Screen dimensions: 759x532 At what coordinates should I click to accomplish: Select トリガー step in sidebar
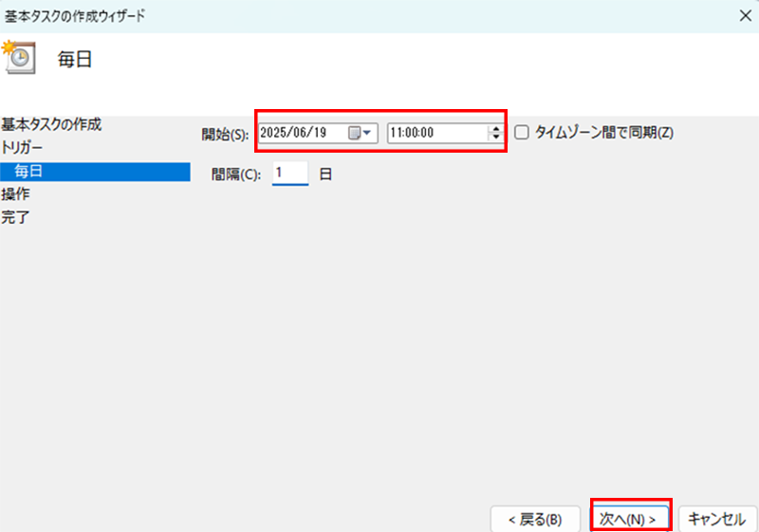tap(22, 148)
